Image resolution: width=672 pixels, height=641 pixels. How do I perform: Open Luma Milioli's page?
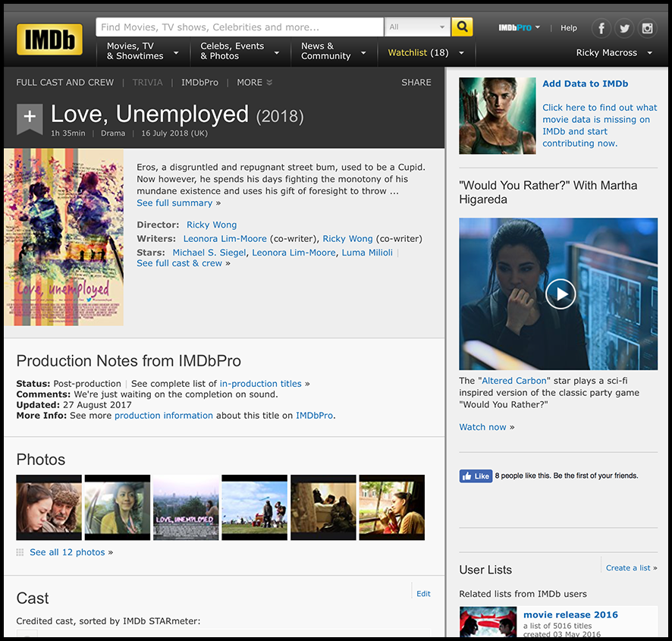[x=367, y=253]
